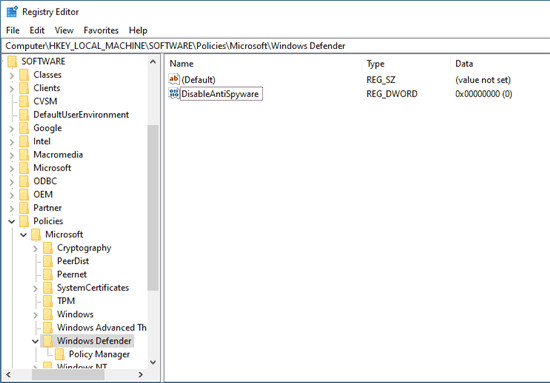Click the DefaultUserEnvironment folder icon

coord(24,115)
